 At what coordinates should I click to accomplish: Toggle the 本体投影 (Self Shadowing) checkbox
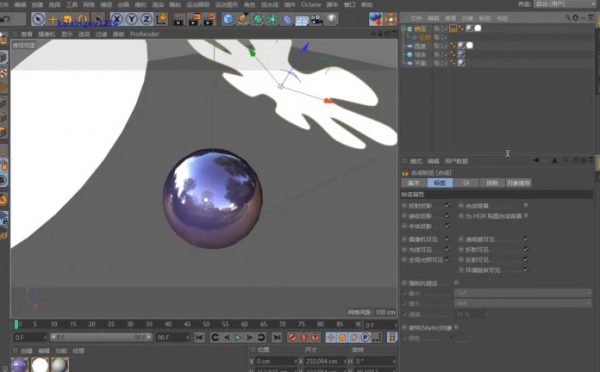[x=447, y=226]
